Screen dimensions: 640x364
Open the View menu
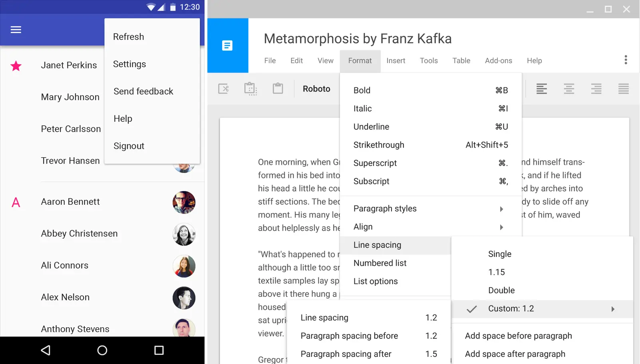tap(326, 61)
